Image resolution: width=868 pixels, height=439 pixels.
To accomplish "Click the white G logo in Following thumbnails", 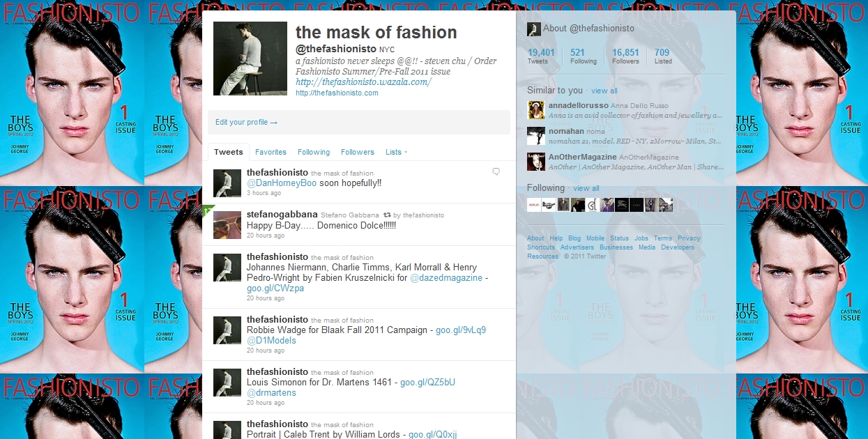I will (x=593, y=205).
